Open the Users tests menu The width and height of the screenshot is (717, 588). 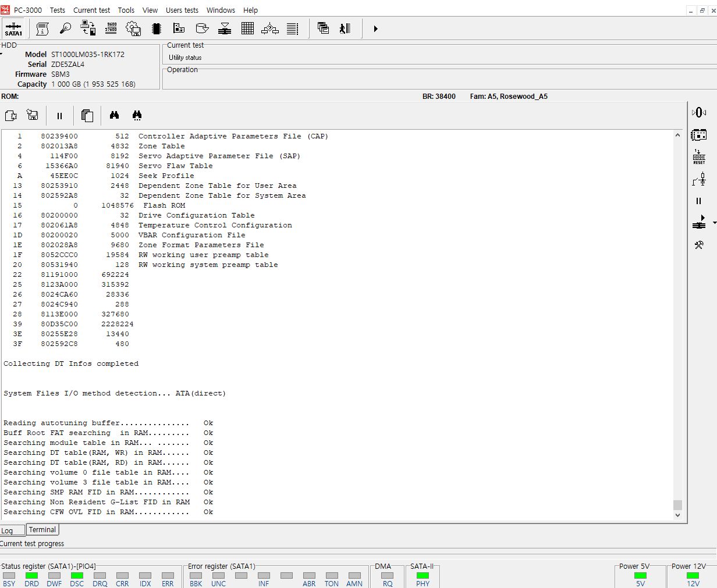pos(182,10)
